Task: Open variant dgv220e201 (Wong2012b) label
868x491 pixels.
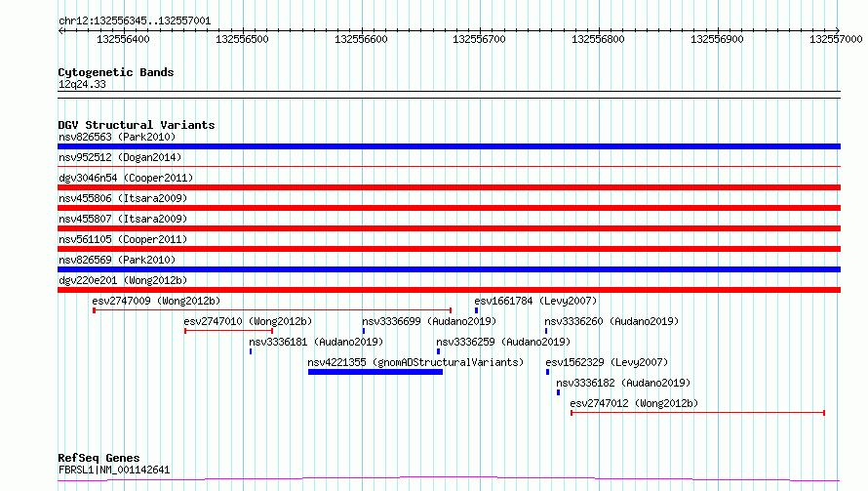Action: pyautogui.click(x=123, y=280)
